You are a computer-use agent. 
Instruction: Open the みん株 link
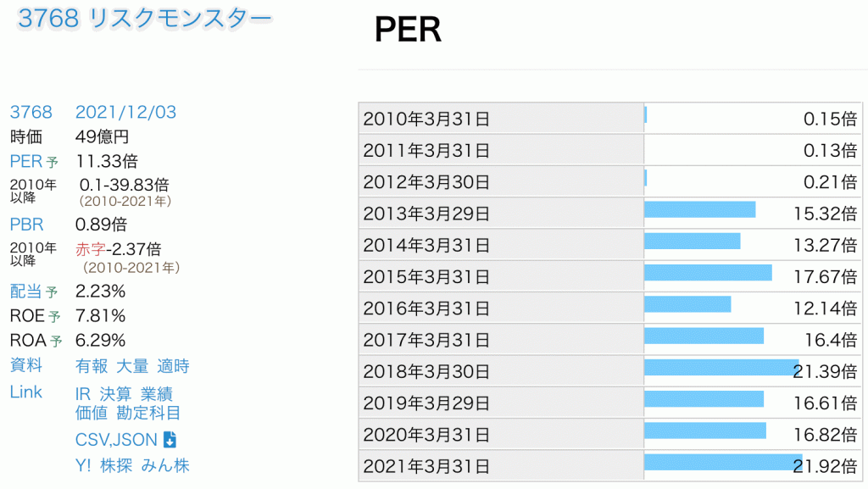pyautogui.click(x=165, y=465)
